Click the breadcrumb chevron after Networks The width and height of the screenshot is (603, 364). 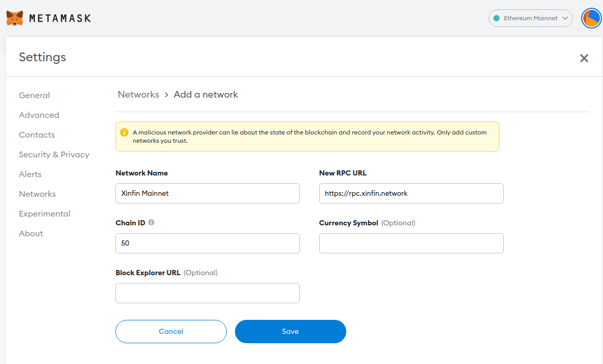point(165,95)
